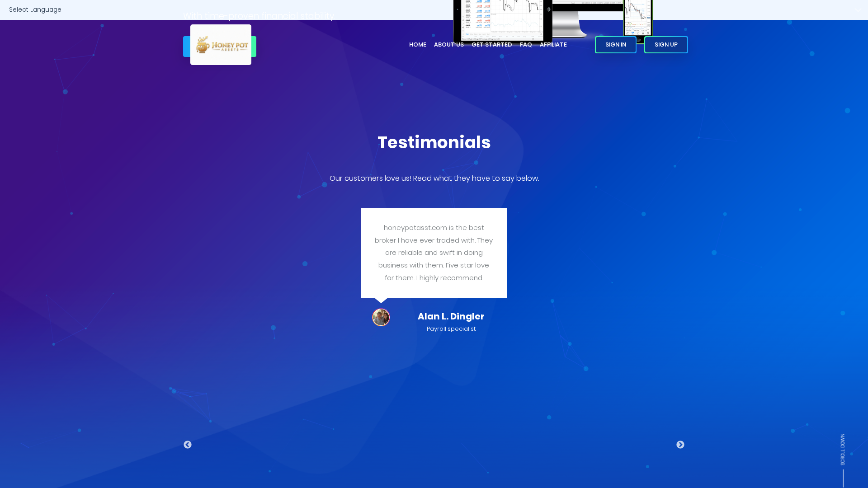868x488 pixels.
Task: Click the SCROLL DOWN indicator
Action: (x=843, y=460)
